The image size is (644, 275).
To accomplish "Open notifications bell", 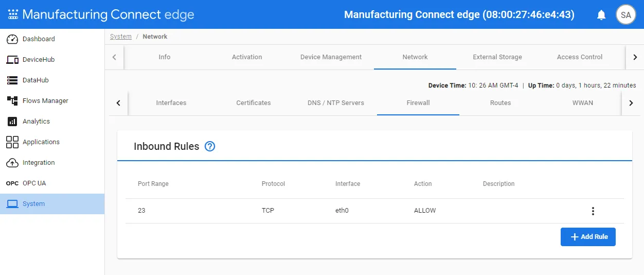I will coord(601,15).
